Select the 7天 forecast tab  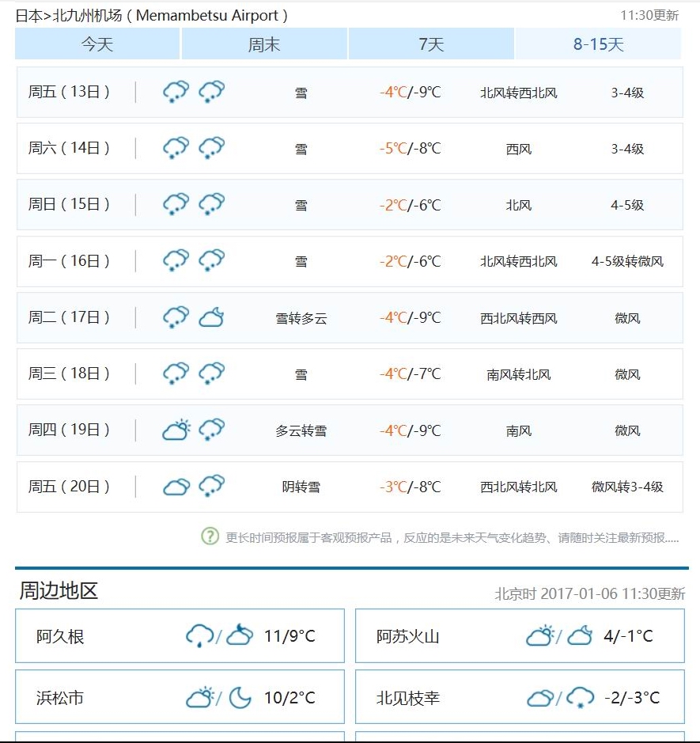431,44
